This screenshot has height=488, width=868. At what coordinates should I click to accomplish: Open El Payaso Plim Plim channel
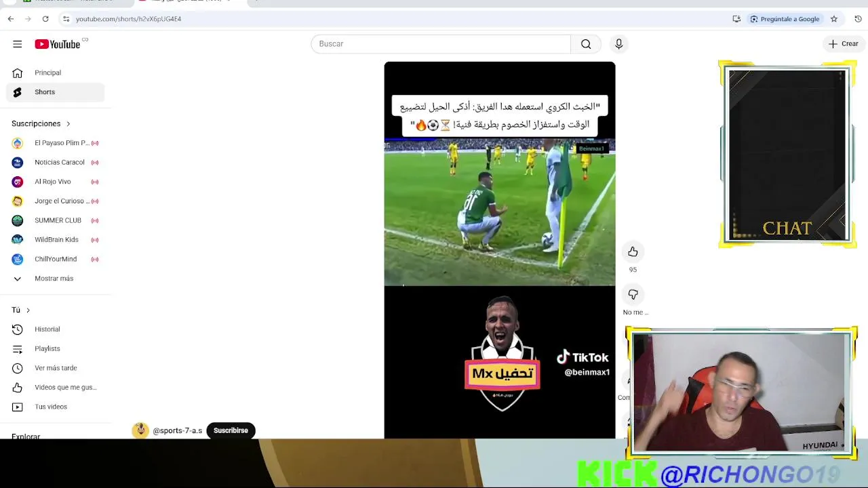[x=56, y=143]
